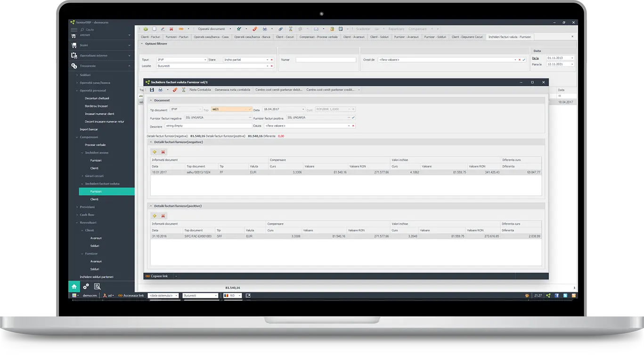This screenshot has width=644, height=355.
Task: Open the Cauza dropdown in dialog
Action: [x=349, y=126]
